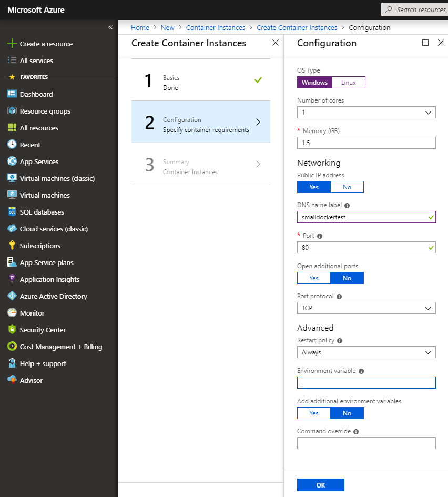Click the Application Insights bulb icon
This screenshot has width=448, height=497.
pos(12,279)
